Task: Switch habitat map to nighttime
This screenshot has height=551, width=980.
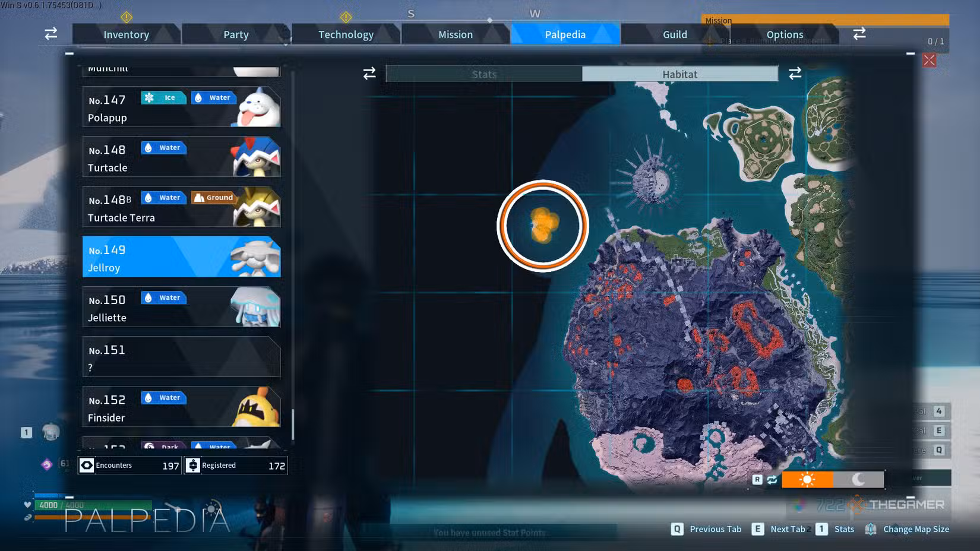Action: [x=859, y=479]
